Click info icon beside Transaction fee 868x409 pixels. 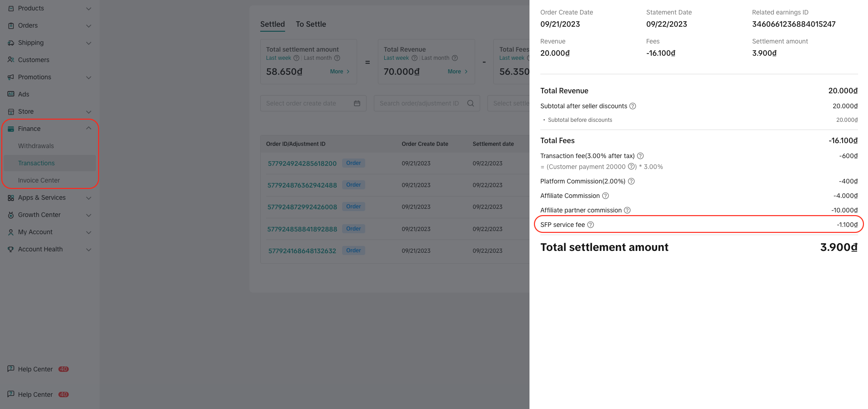[x=640, y=156]
